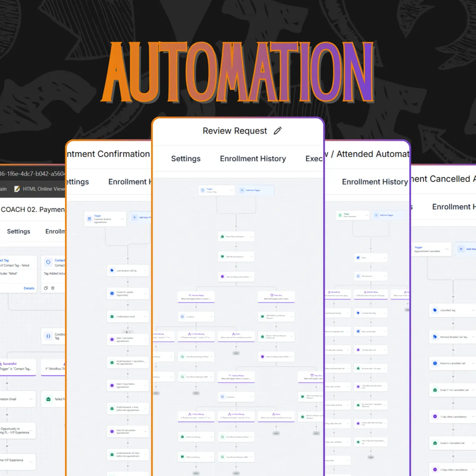Click clock icon on Wait for Reply node
476x476 pixels.
(223, 276)
